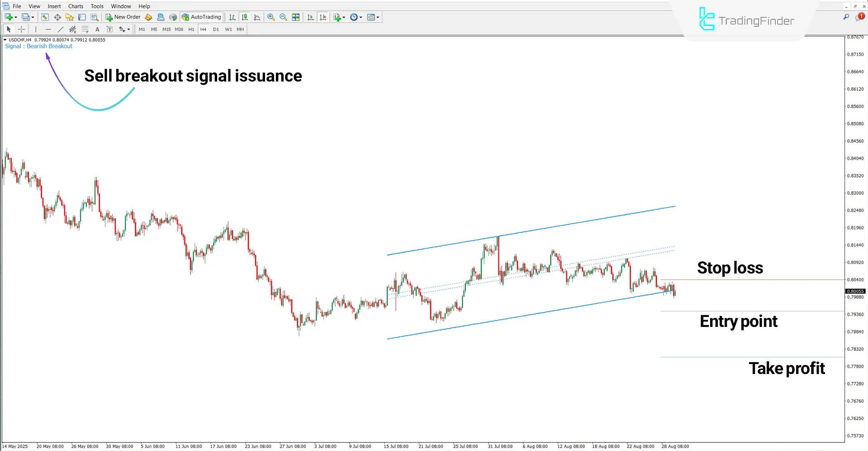
Task: Click the TradingFinder logo link
Action: point(746,20)
